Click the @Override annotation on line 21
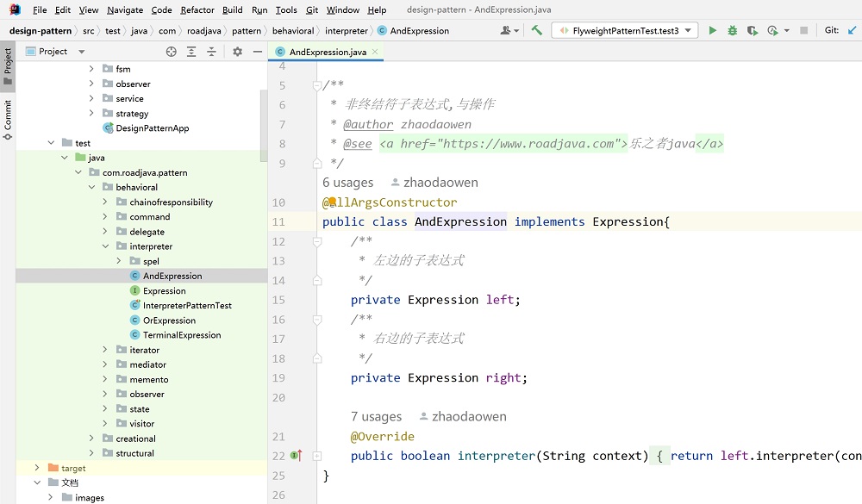Viewport: 862px width, 504px height. pyautogui.click(x=383, y=437)
